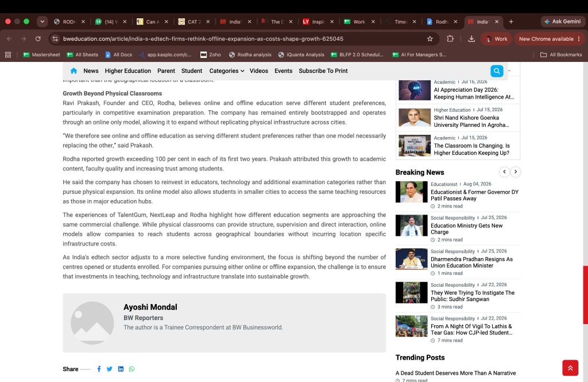The height and width of the screenshot is (382, 588).
Task: Open the site search magnifier button
Action: [497, 71]
